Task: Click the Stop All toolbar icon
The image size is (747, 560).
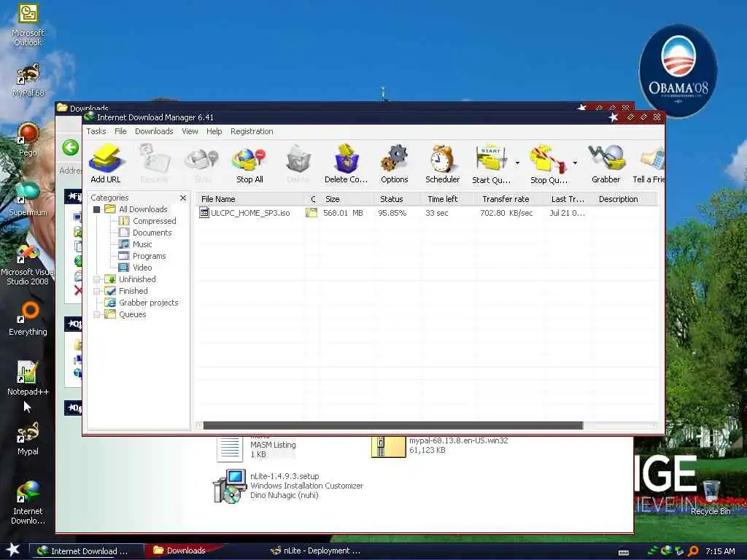Action: [x=249, y=163]
